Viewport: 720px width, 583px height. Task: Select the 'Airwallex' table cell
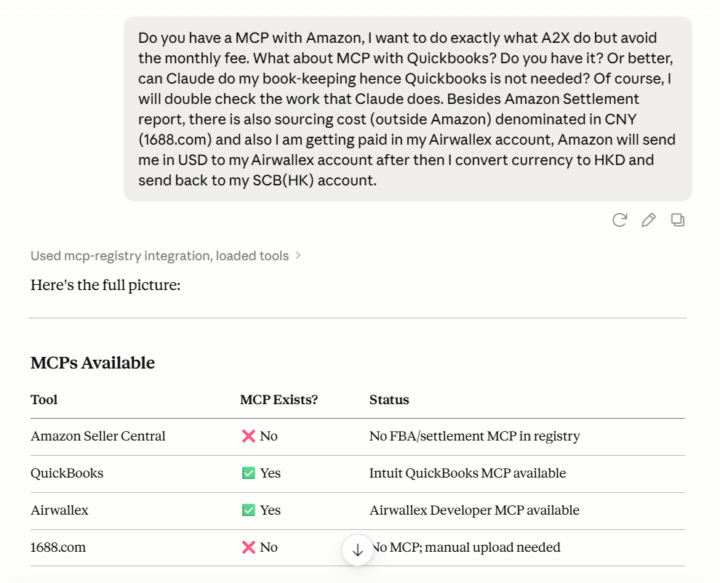pyautogui.click(x=59, y=510)
